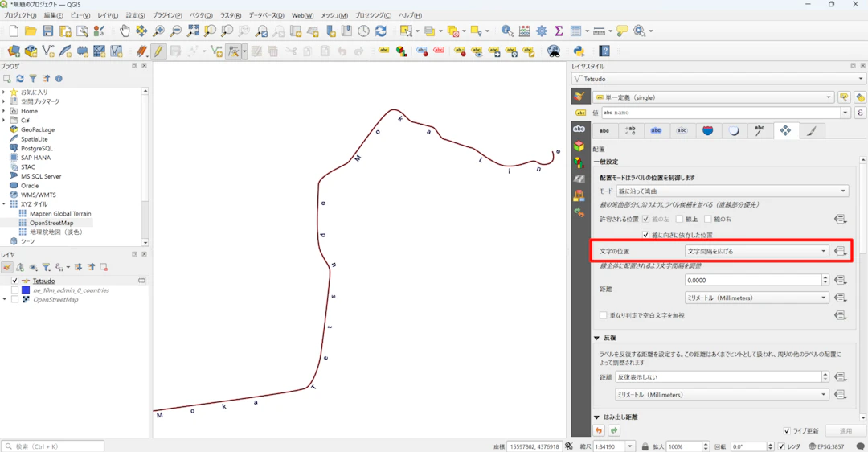
Task: Open the レイヤ menu
Action: click(108, 15)
